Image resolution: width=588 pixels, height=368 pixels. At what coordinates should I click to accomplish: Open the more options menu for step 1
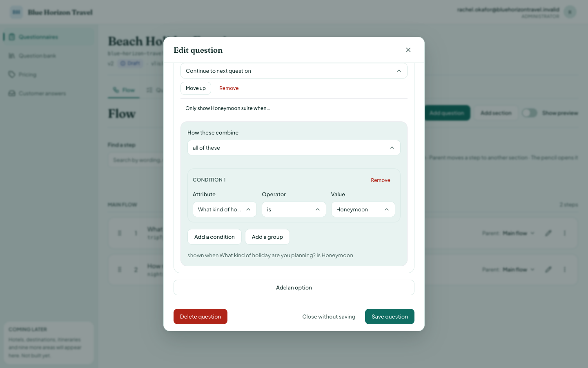click(565, 233)
